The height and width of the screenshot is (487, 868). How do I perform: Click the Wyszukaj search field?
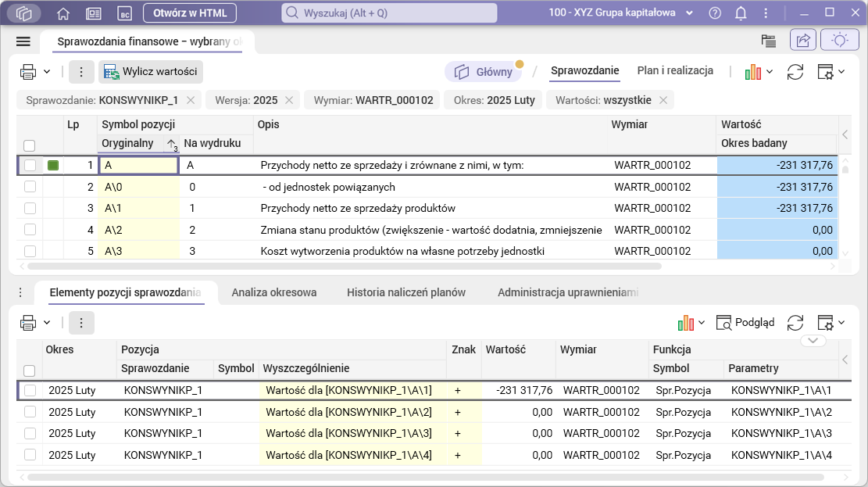pyautogui.click(x=389, y=13)
